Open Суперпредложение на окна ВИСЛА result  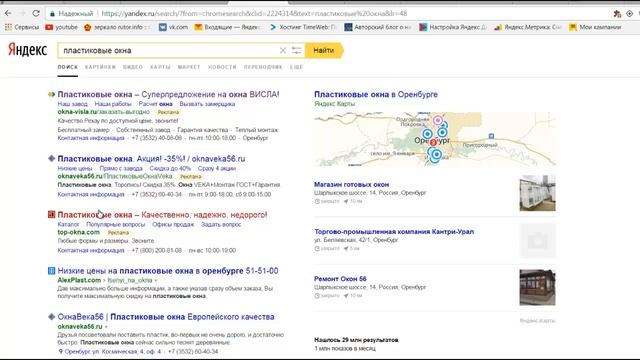click(169, 94)
